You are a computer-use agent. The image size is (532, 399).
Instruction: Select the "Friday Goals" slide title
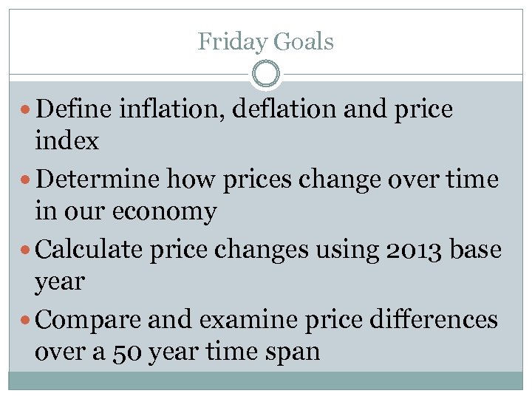(x=266, y=41)
